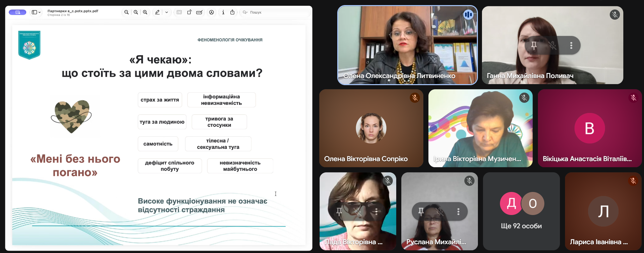Select the highlight pen tool

coord(157,12)
